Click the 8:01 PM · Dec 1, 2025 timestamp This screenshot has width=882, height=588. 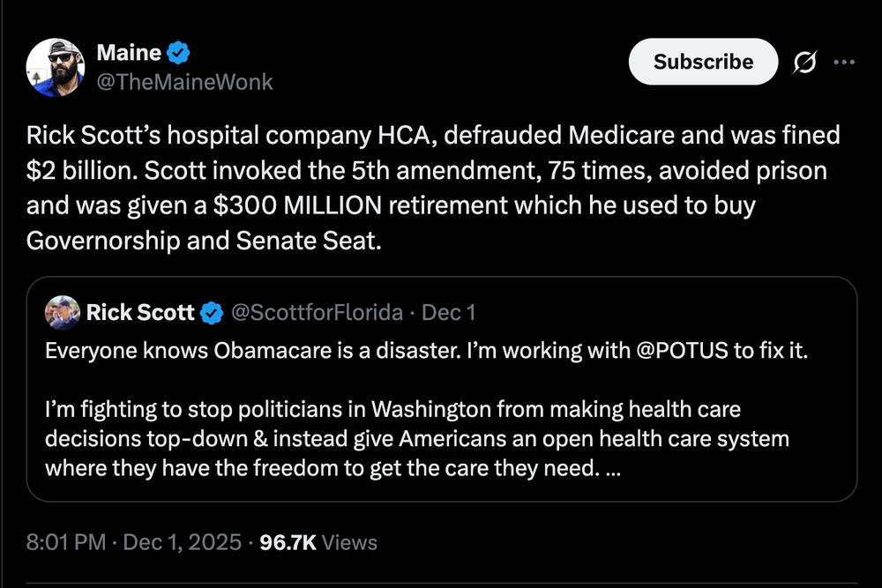(134, 542)
